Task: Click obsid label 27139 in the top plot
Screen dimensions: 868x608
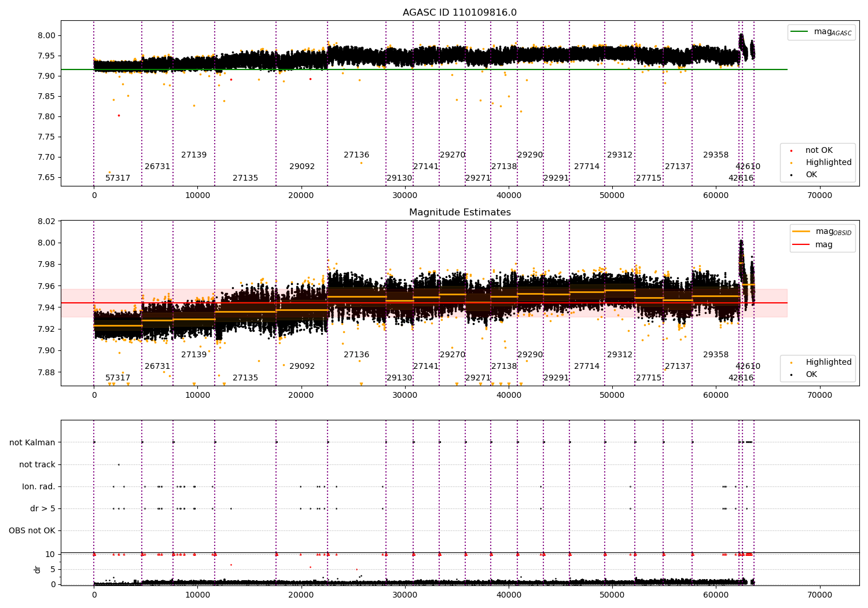Action: coord(194,155)
